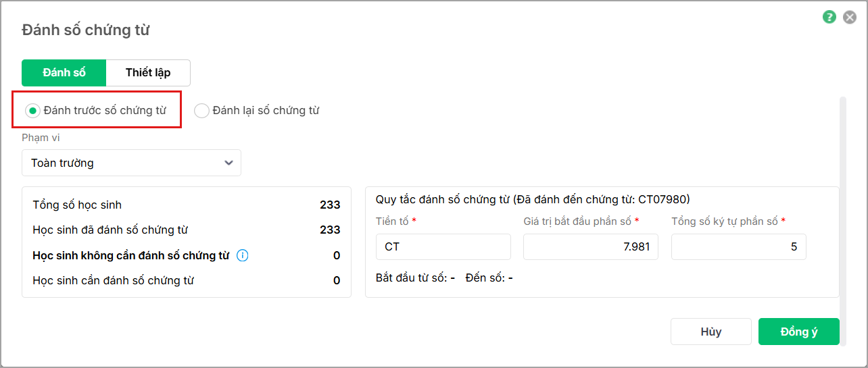Viewport: 868px width, 368px height.
Task: Click the dialog's vertical scrollbar
Action: point(842,203)
